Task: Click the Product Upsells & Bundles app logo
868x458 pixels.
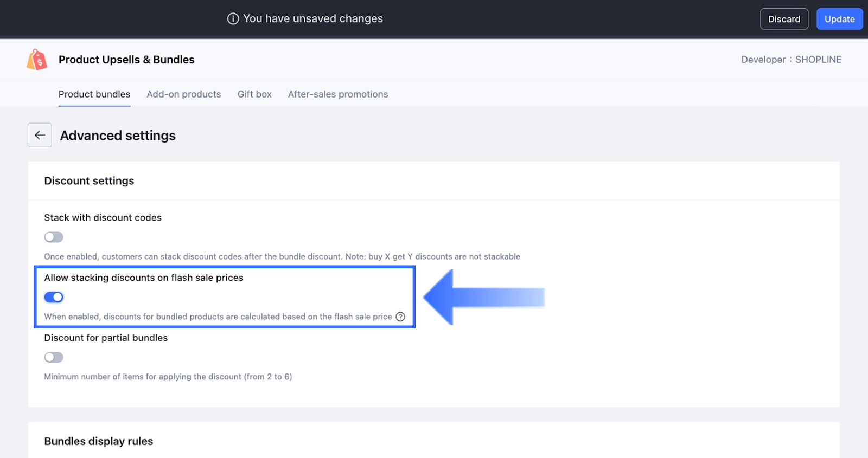Action: click(37, 60)
